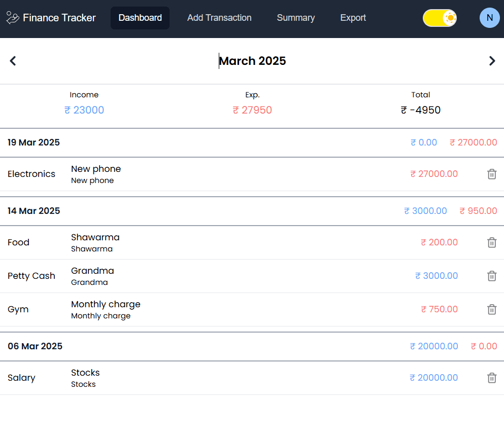Click the 27000.00 New phone row amount
Viewport: 504px width, 436px height.
pos(434,174)
